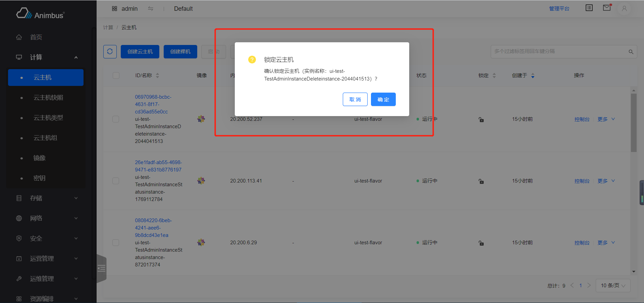Click the document list icon in header

589,8
